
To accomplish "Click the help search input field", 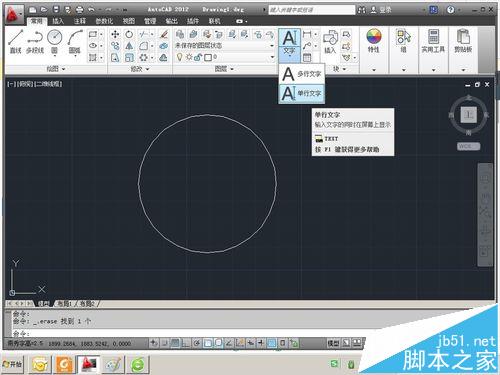I will tap(311, 10).
